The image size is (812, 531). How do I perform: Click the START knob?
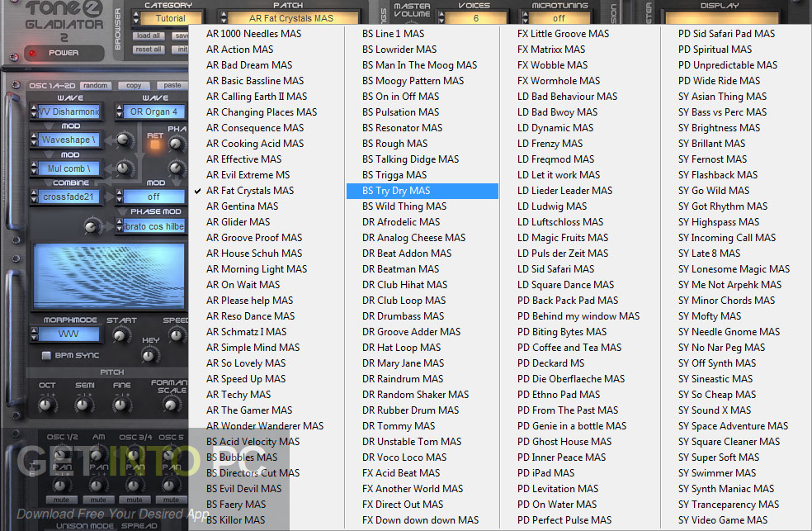tap(120, 335)
